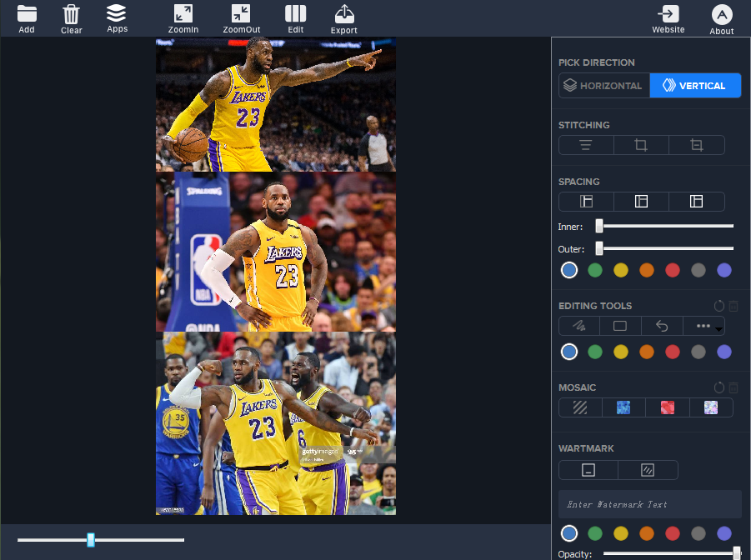Select the hatched-lines mosaic style
The width and height of the screenshot is (751, 560).
[580, 407]
